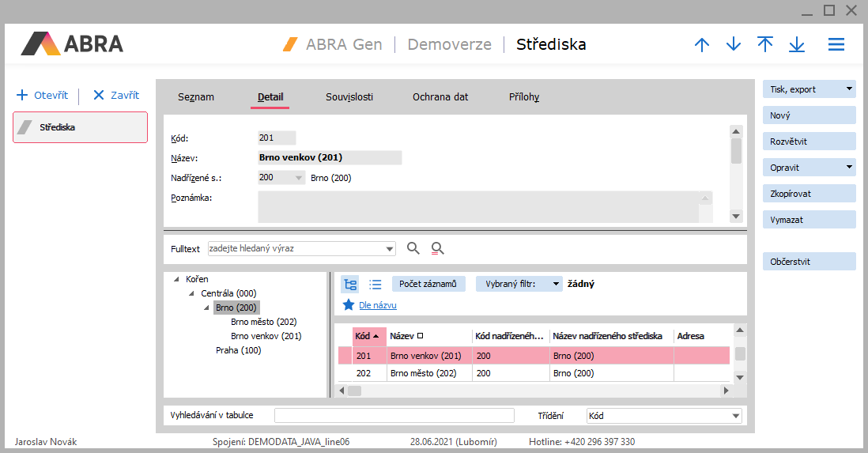Click the fulltext search magnifier icon
Image resolution: width=868 pixels, height=453 pixels.
(413, 248)
